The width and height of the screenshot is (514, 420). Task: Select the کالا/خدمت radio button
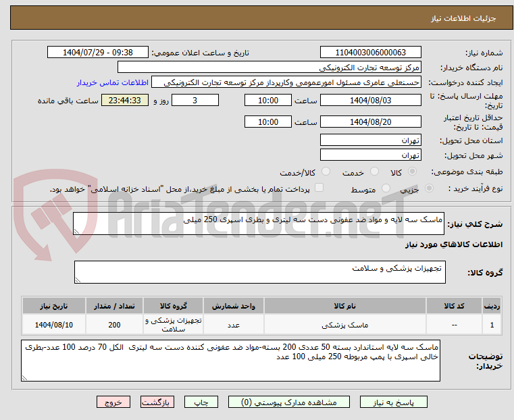tap(326, 172)
